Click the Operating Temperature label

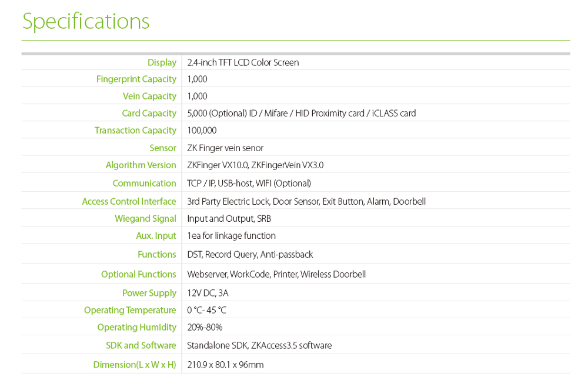[130, 310]
